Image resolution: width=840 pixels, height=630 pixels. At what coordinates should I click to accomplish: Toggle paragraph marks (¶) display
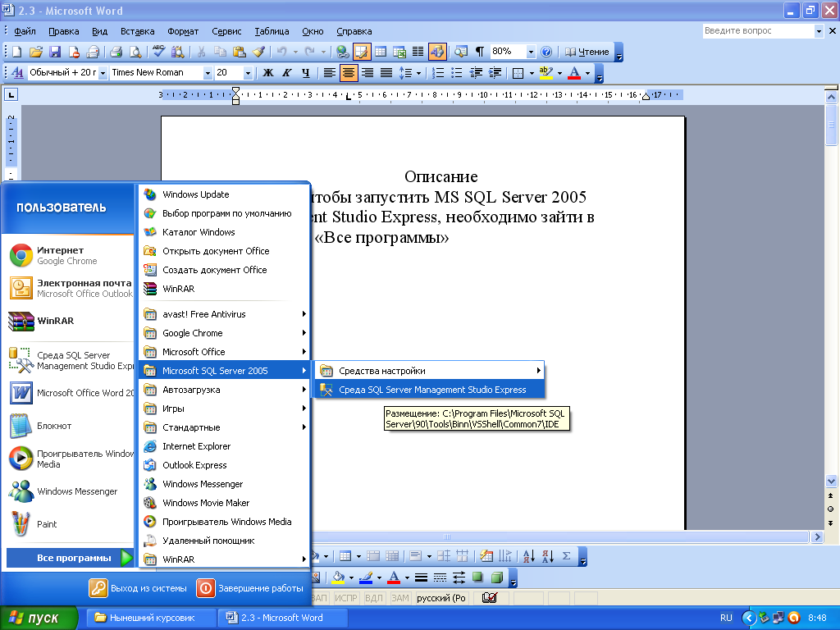pos(479,52)
